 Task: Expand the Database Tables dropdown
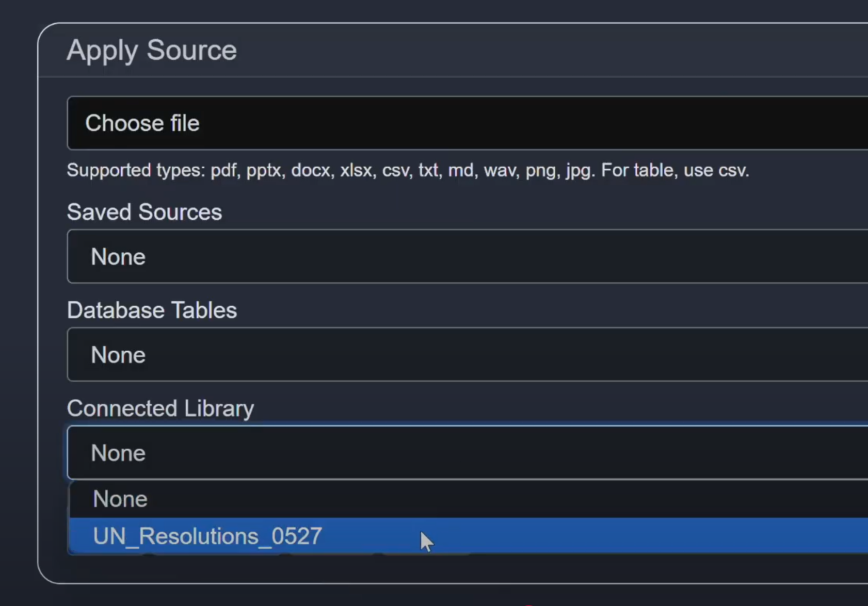[464, 355]
